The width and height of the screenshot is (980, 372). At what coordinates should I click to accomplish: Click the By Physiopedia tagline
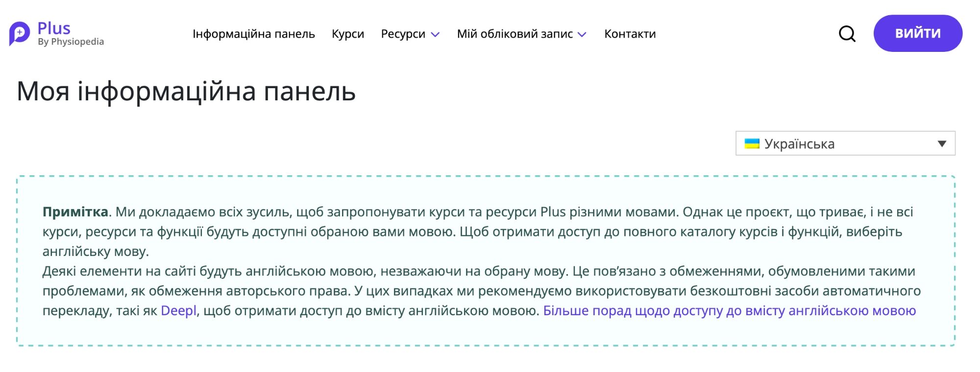(x=71, y=42)
